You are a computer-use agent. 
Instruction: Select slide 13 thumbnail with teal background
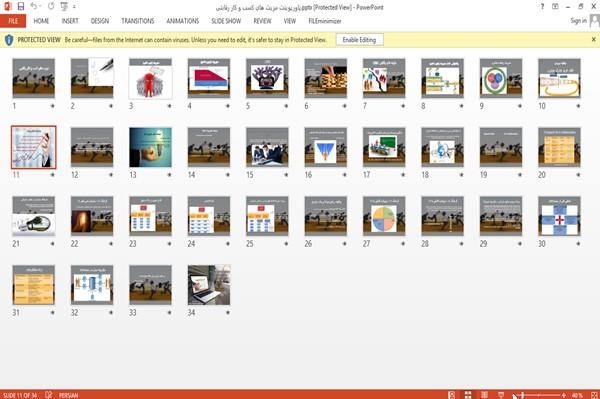tap(150, 147)
